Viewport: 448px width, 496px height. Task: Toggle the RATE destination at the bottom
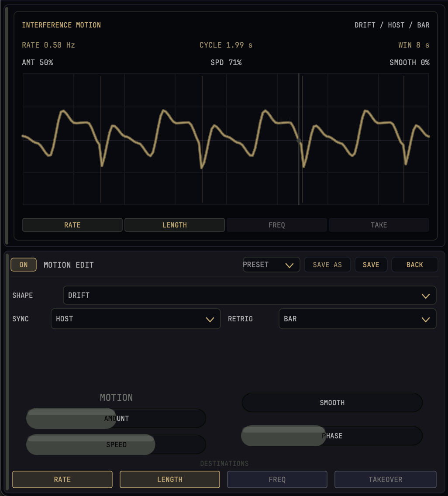point(62,479)
